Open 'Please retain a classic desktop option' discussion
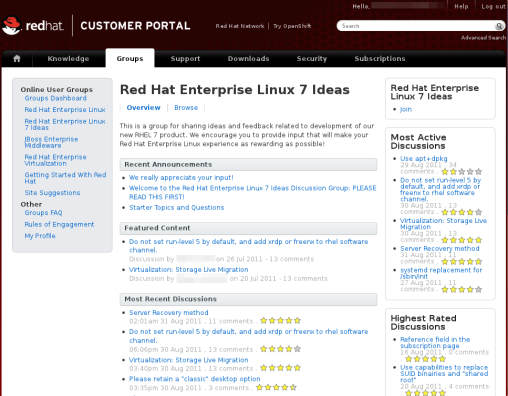The width and height of the screenshot is (508, 396). click(x=195, y=379)
